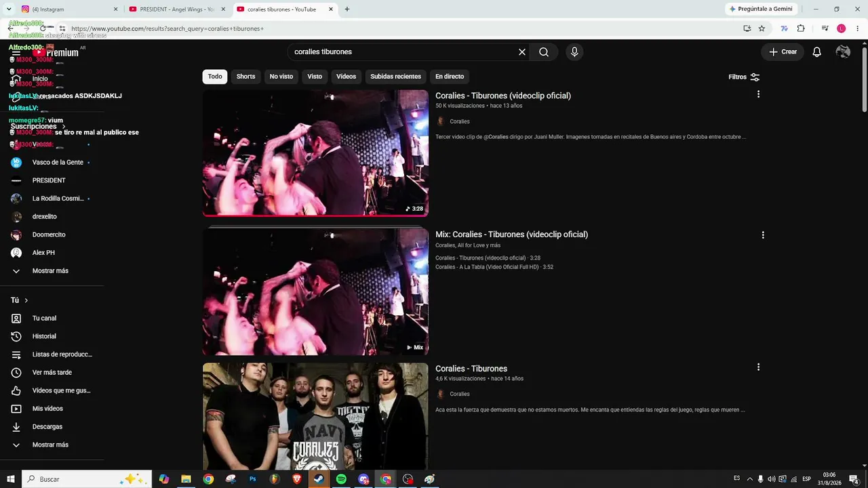The width and height of the screenshot is (868, 488).
Task: Launch Photoshop from the taskbar
Action: [x=252, y=479]
